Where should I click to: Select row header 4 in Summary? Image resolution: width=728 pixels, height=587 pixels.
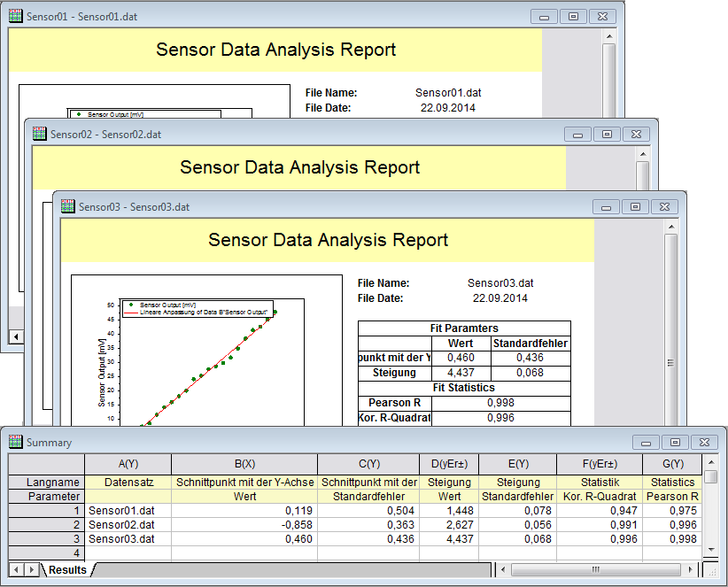[x=46, y=553]
